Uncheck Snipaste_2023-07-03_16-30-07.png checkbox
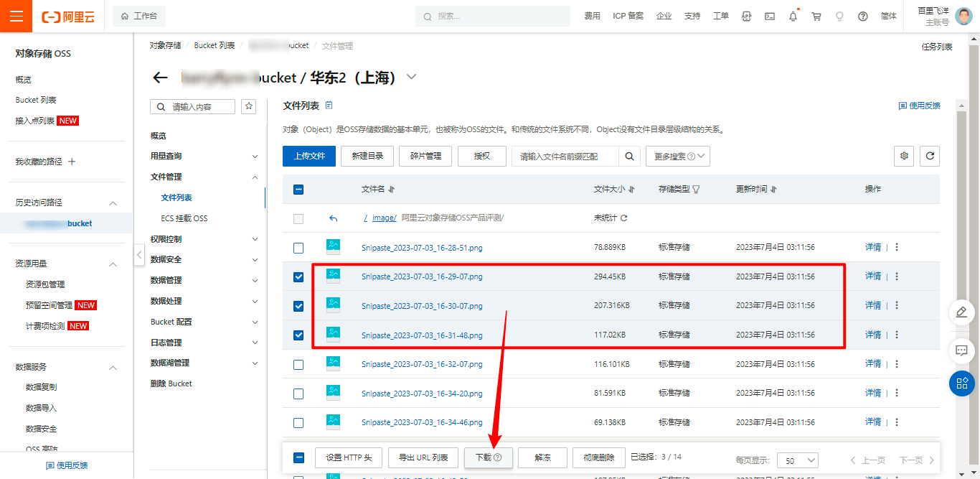 [298, 306]
